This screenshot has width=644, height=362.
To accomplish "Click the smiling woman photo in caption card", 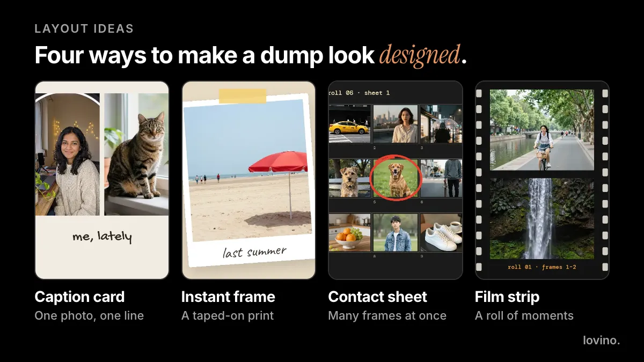I will [x=68, y=154].
